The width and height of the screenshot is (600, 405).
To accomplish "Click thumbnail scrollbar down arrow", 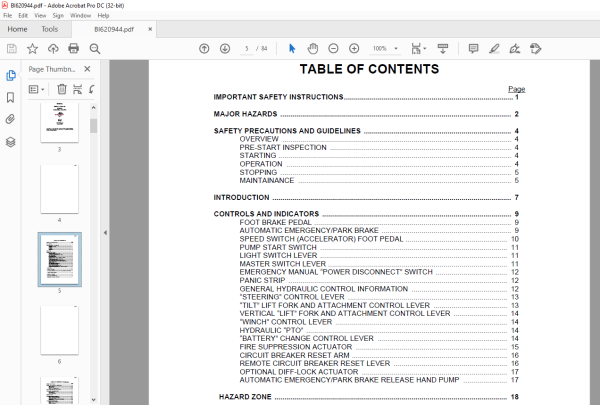I will coord(93,400).
